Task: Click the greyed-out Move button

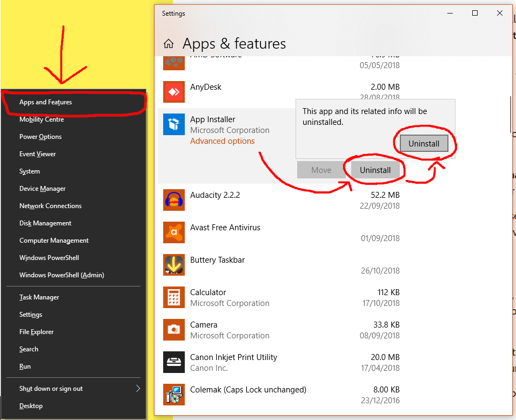Action: (321, 170)
